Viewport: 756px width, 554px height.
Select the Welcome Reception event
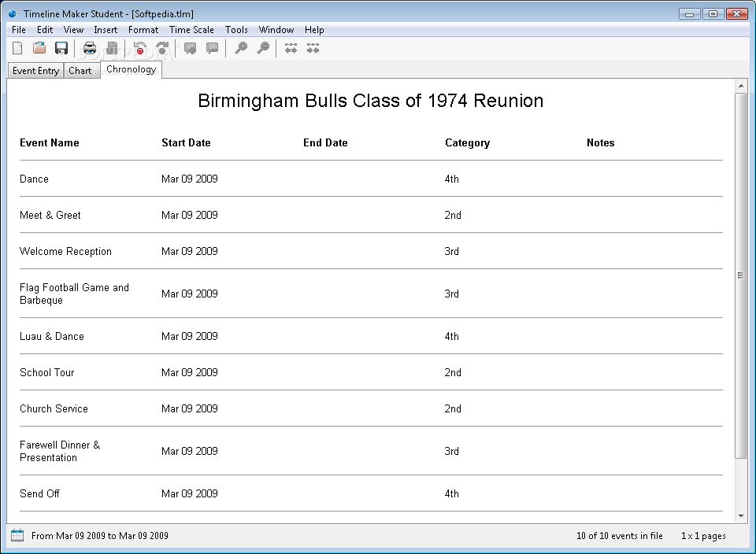point(65,251)
